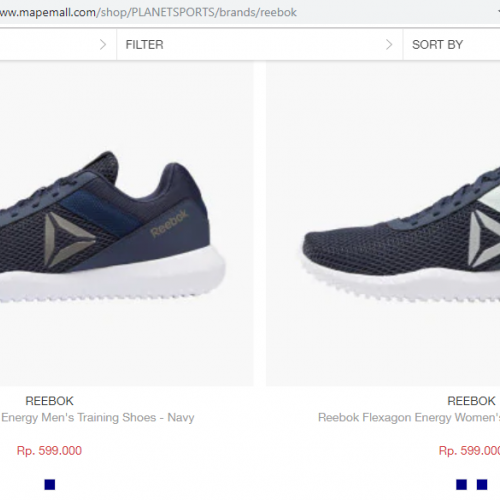Select second navy swatch under Women's Flexagon shoes

click(482, 484)
